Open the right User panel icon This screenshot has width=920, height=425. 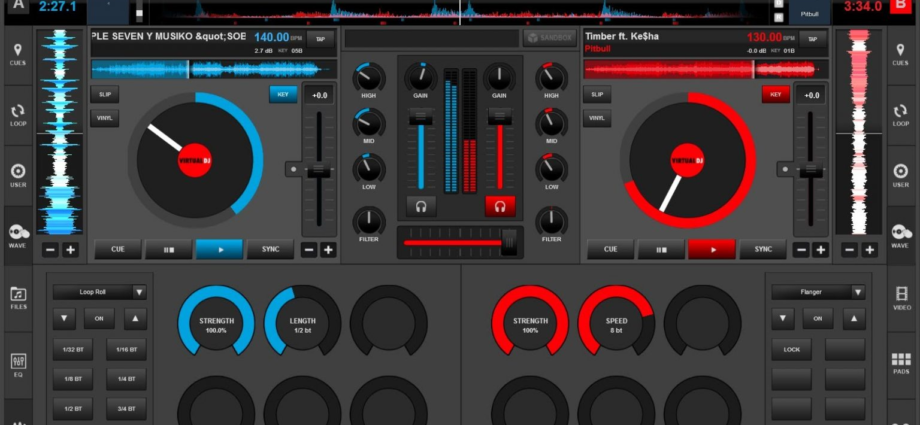[x=900, y=176]
